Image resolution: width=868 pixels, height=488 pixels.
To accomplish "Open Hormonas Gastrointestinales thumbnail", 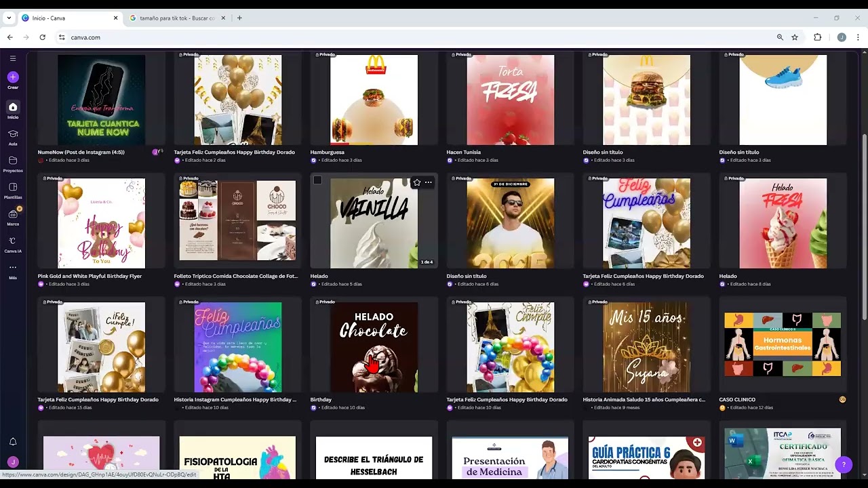I will [783, 344].
